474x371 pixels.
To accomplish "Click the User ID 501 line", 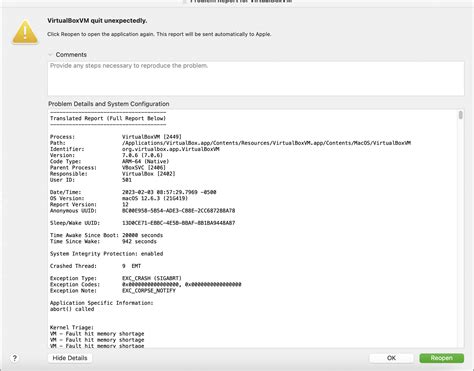I will click(x=91, y=180).
